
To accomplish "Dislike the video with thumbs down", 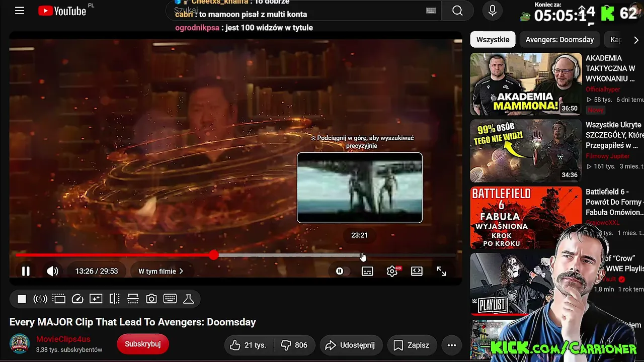I will point(294,345).
